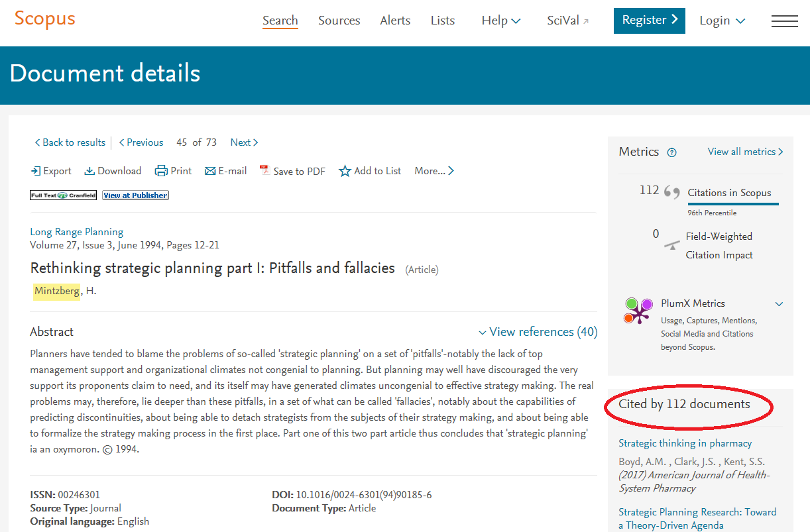Expand the More... options
Viewport: 810px width, 532px height.
point(434,171)
